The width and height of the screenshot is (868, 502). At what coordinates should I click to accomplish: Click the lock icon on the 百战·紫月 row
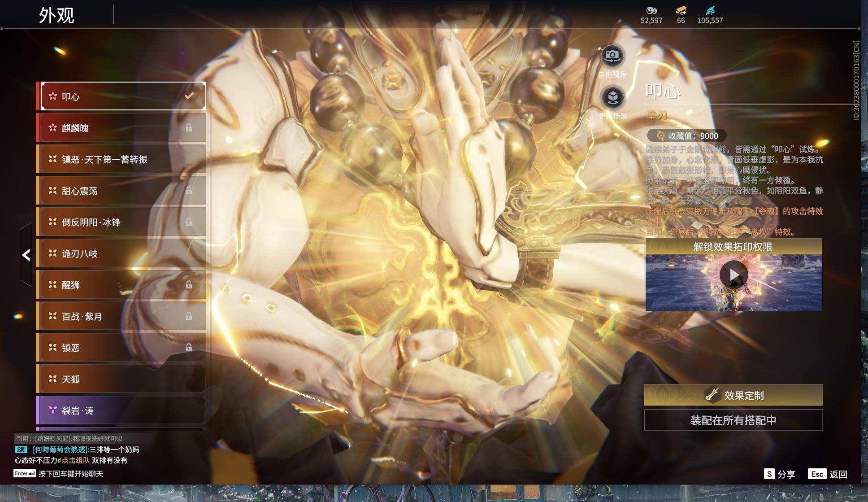[189, 316]
